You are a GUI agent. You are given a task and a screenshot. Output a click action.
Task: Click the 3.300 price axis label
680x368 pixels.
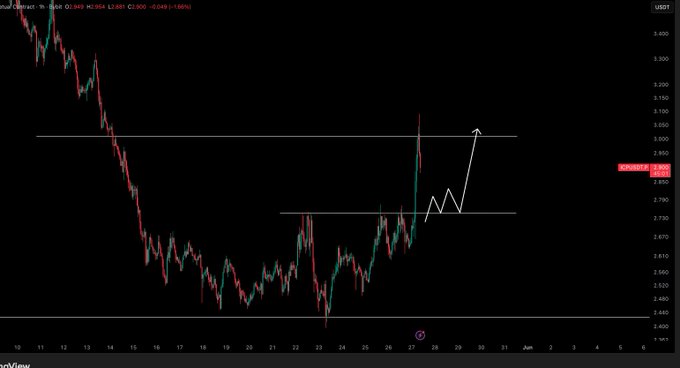point(660,59)
